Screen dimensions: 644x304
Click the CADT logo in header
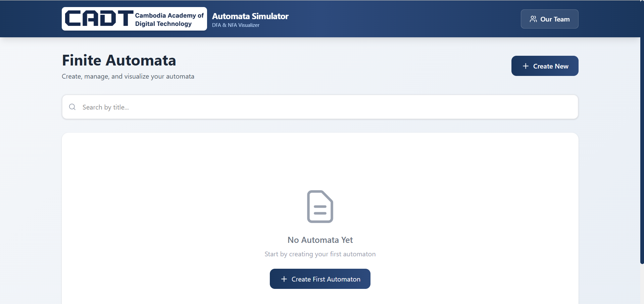coord(134,19)
